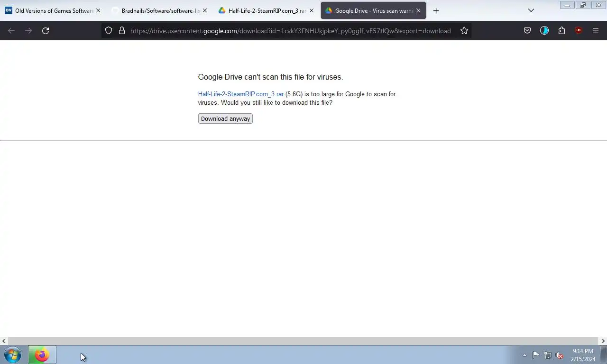
Task: Click the Download anyway button
Action: click(x=225, y=118)
